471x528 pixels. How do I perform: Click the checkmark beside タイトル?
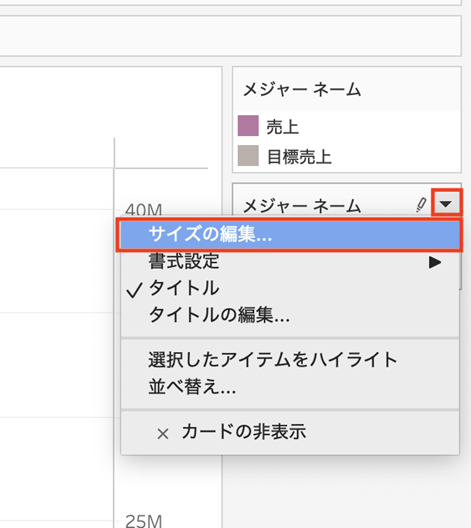click(134, 290)
